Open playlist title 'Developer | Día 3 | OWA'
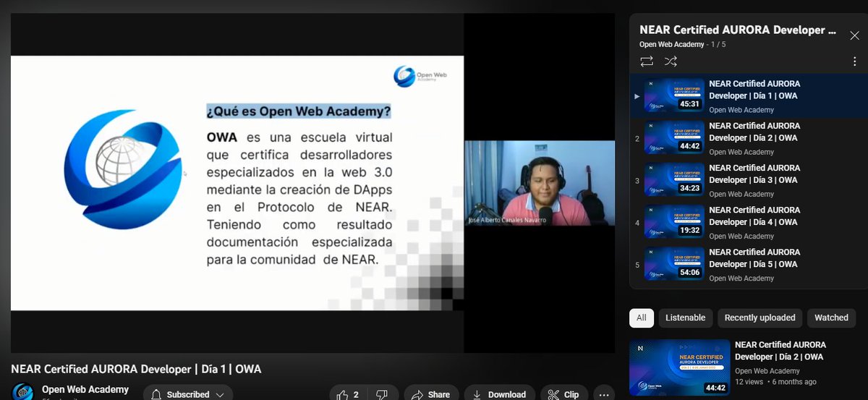Viewport: 868px width, 400px height. pyautogui.click(x=754, y=174)
